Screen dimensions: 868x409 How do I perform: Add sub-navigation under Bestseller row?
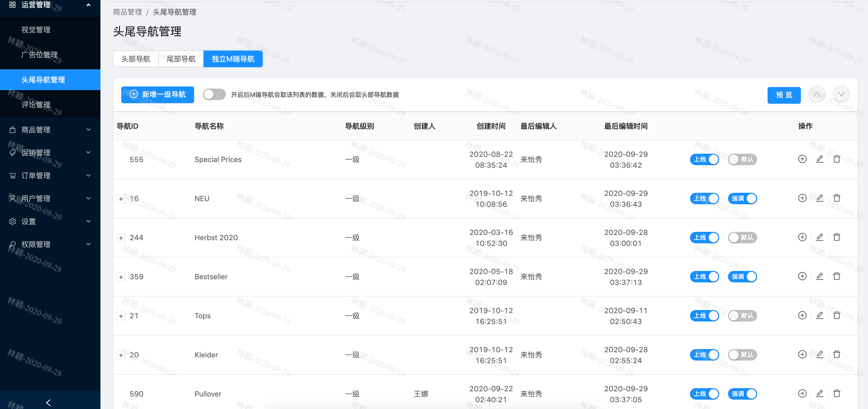tap(802, 276)
